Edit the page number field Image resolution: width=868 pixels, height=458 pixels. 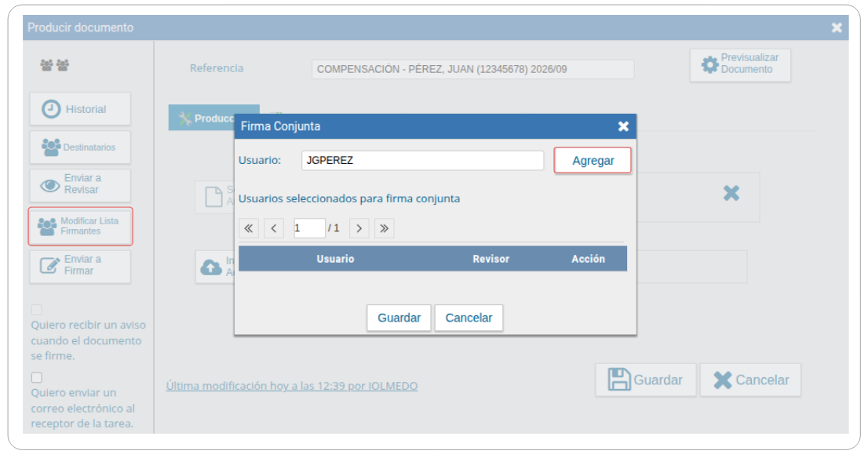(309, 228)
